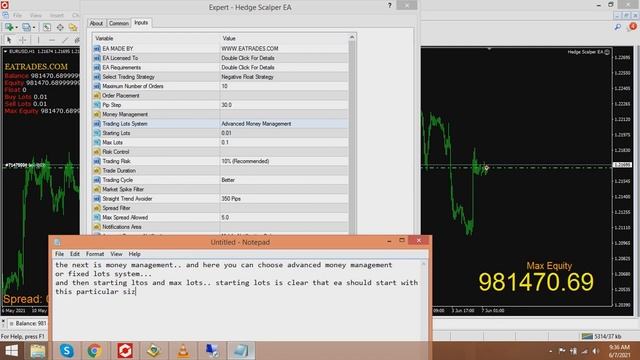
Task: Click icon beside Max Spread Allowed row
Action: click(x=97, y=218)
